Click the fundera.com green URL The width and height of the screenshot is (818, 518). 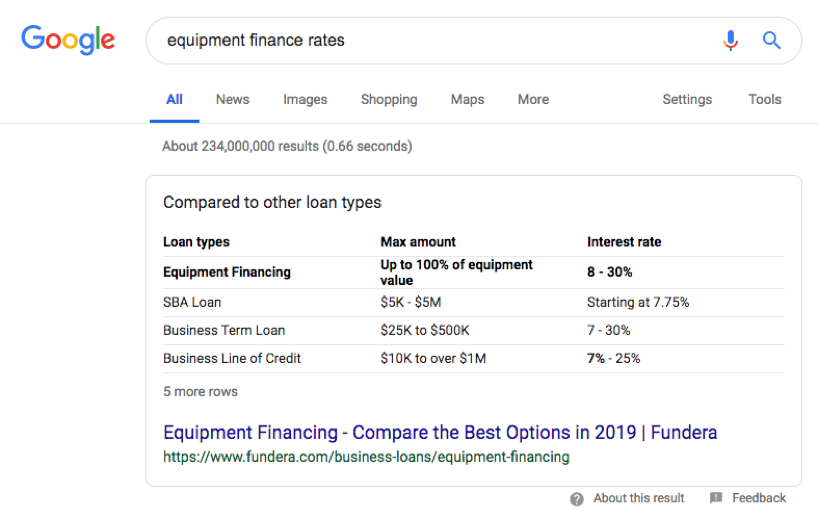point(366,457)
